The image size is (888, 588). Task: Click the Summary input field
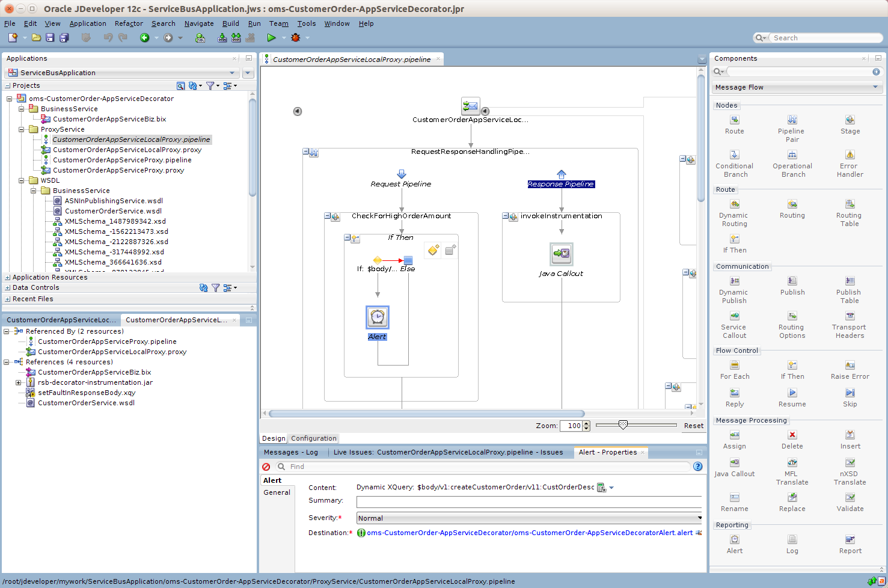[529, 502]
